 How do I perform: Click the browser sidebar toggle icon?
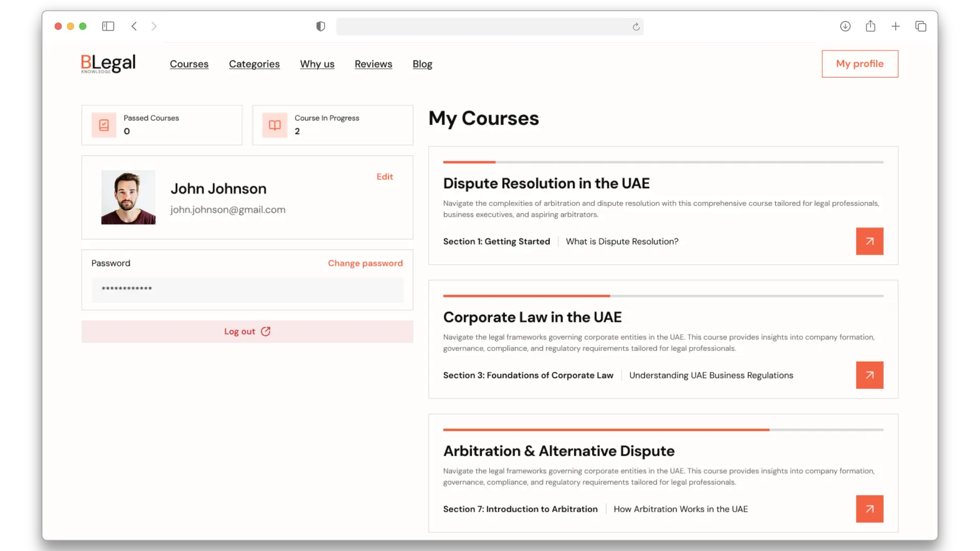point(108,26)
